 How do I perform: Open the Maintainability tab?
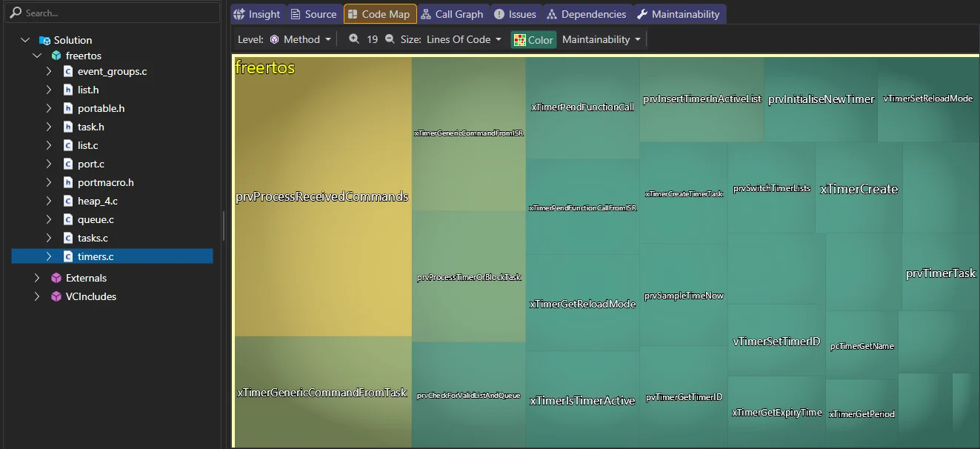(x=679, y=14)
